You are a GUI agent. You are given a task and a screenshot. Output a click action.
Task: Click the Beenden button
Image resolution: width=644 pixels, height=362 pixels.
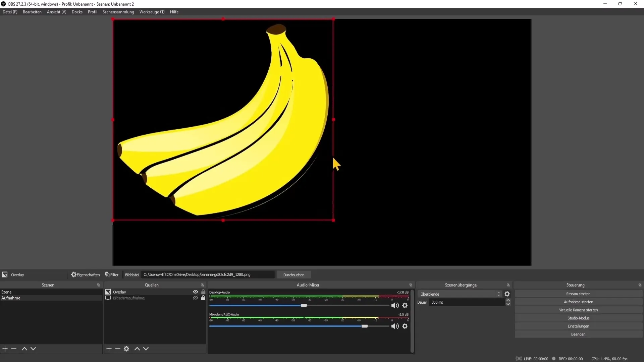click(578, 334)
